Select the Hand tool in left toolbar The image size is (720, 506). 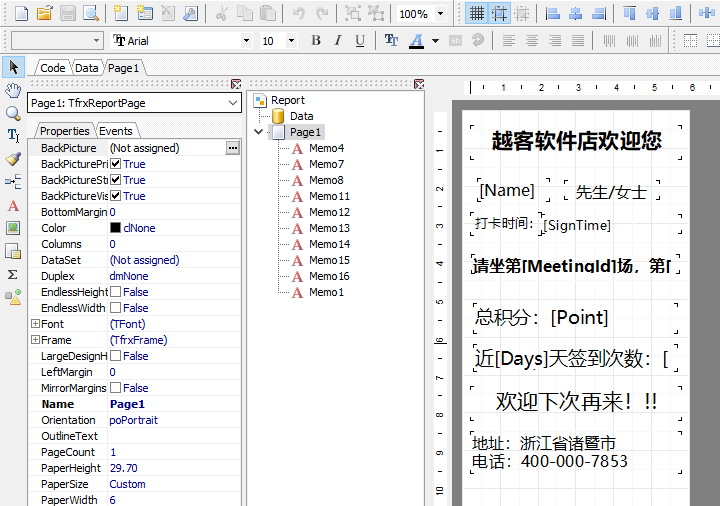(13, 91)
